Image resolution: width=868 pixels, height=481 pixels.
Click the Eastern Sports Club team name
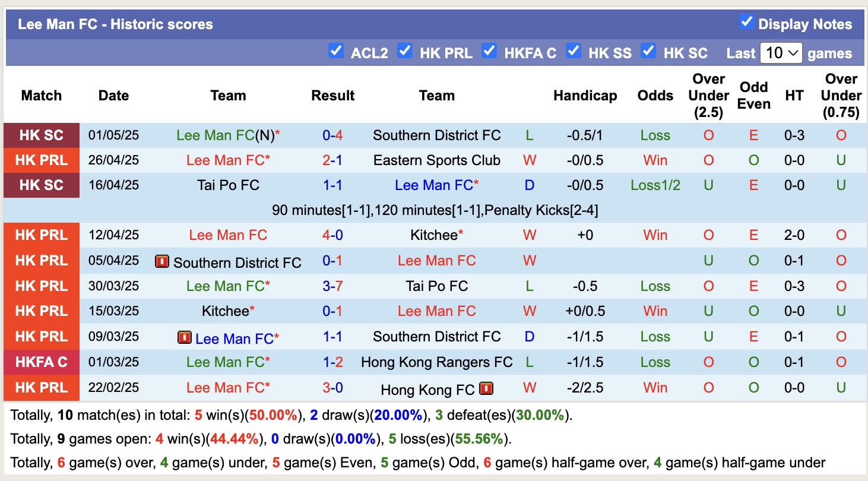(x=436, y=160)
